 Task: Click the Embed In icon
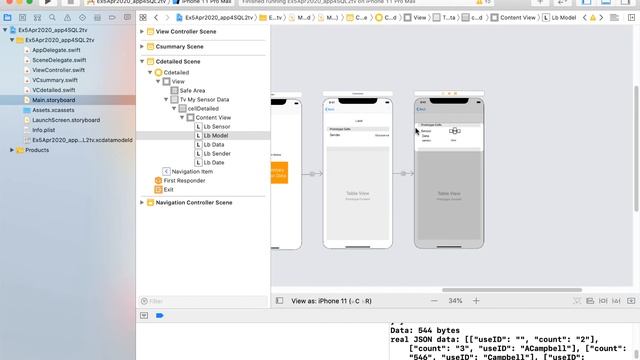click(631, 301)
